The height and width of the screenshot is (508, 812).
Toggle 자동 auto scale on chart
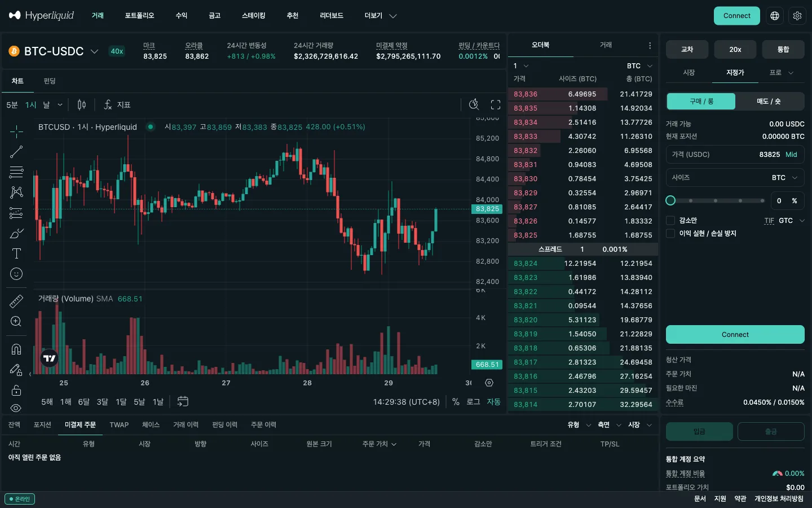(493, 401)
